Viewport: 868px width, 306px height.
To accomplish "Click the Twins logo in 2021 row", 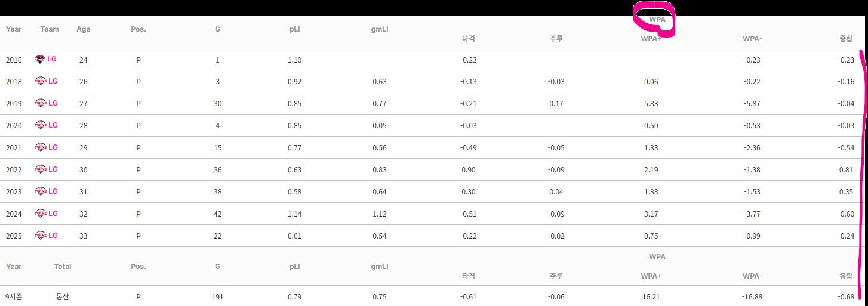I will point(40,147).
